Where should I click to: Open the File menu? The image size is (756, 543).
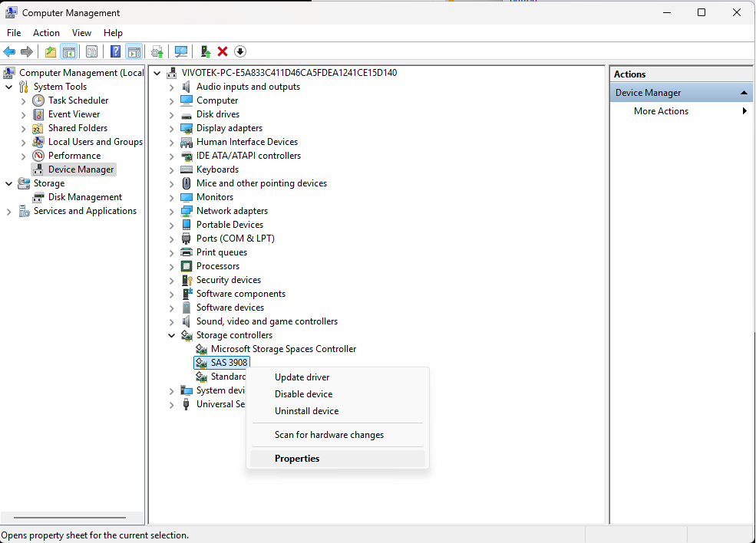point(14,33)
